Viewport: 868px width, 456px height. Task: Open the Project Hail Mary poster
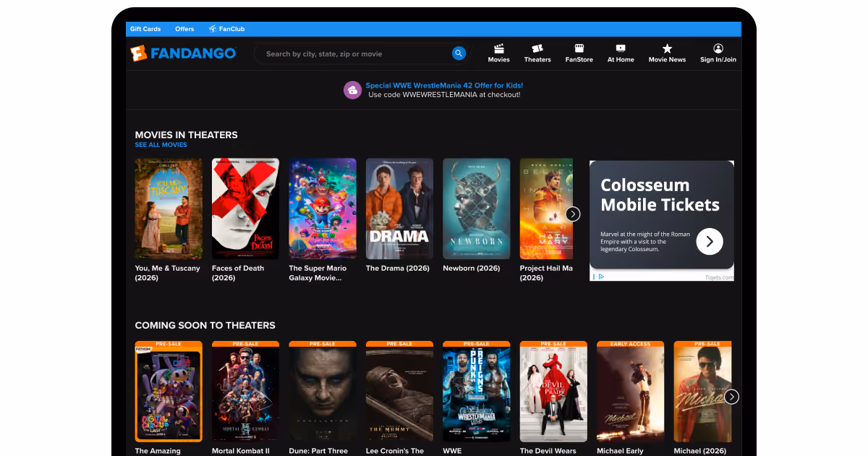[x=546, y=208]
